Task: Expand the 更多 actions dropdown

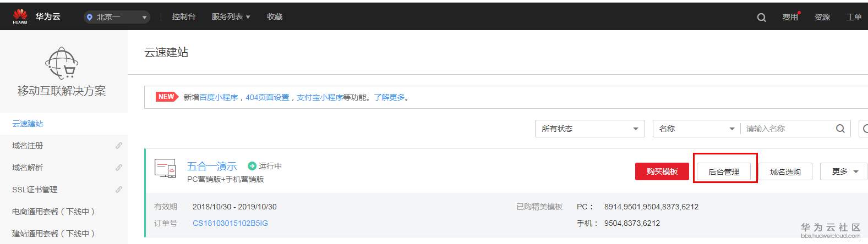Action: 844,172
